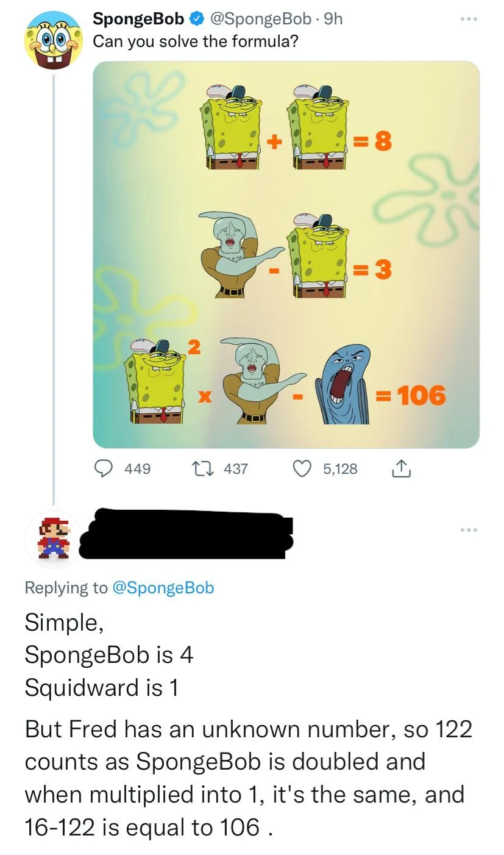Click the 449 replies count

(x=137, y=468)
